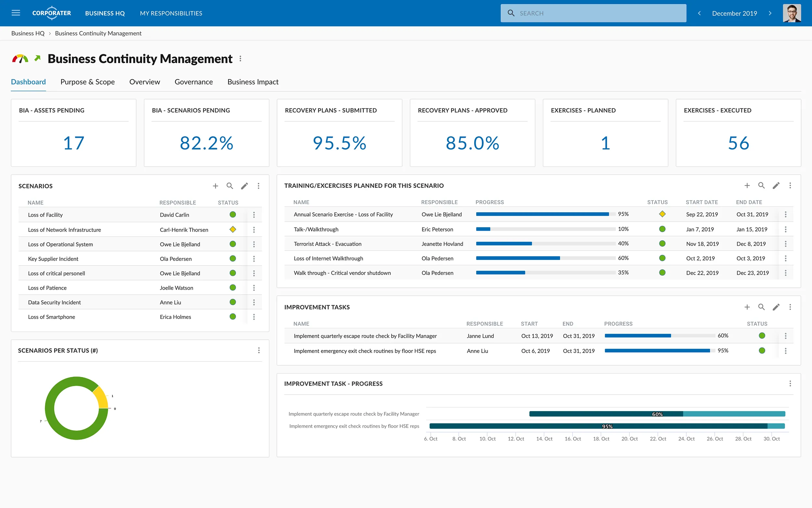Image resolution: width=812 pixels, height=508 pixels.
Task: Click the yellow status diamond for Loss of Network Infrastructure
Action: [x=233, y=229]
